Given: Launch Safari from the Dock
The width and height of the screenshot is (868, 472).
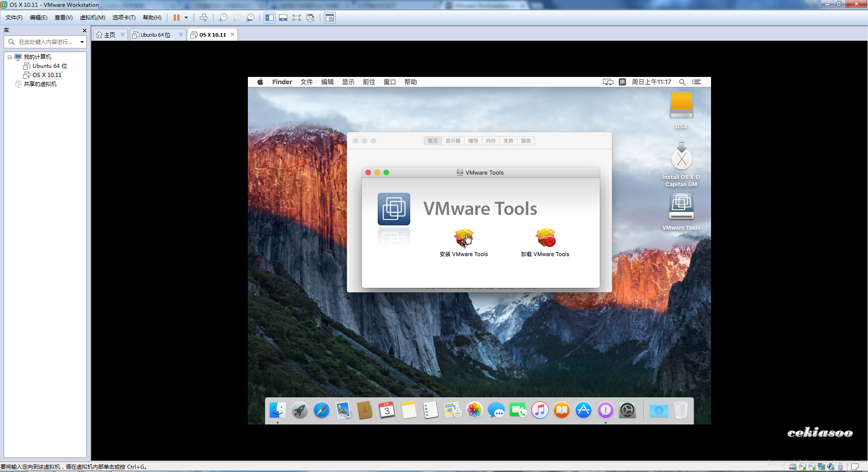Looking at the screenshot, I should 322,410.
